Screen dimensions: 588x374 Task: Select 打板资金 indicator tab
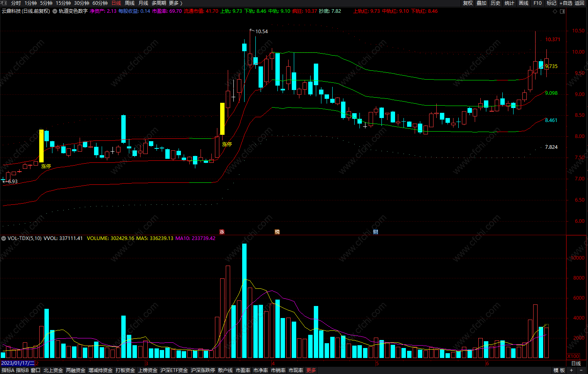coord(125,370)
